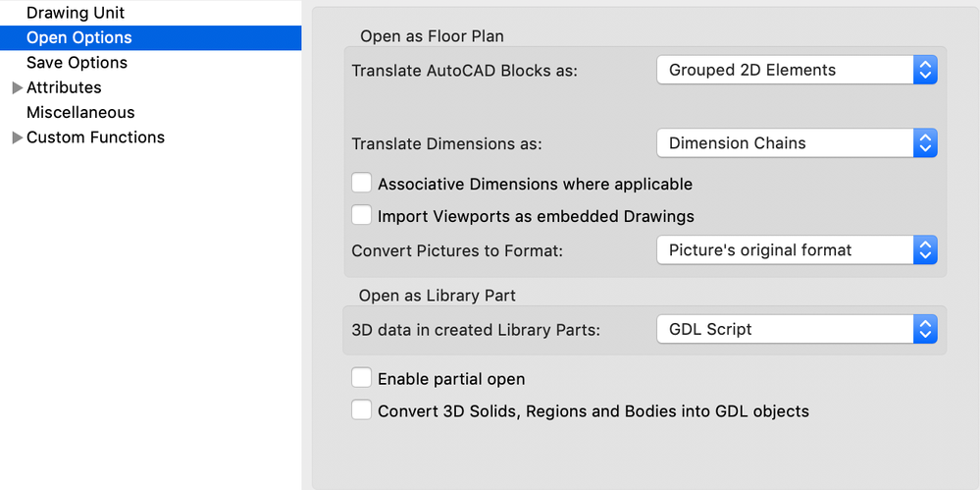Image resolution: width=980 pixels, height=490 pixels.
Task: Click arrow stepper of Translate AutoCAD Blocks dropdown
Action: pyautogui.click(x=925, y=70)
